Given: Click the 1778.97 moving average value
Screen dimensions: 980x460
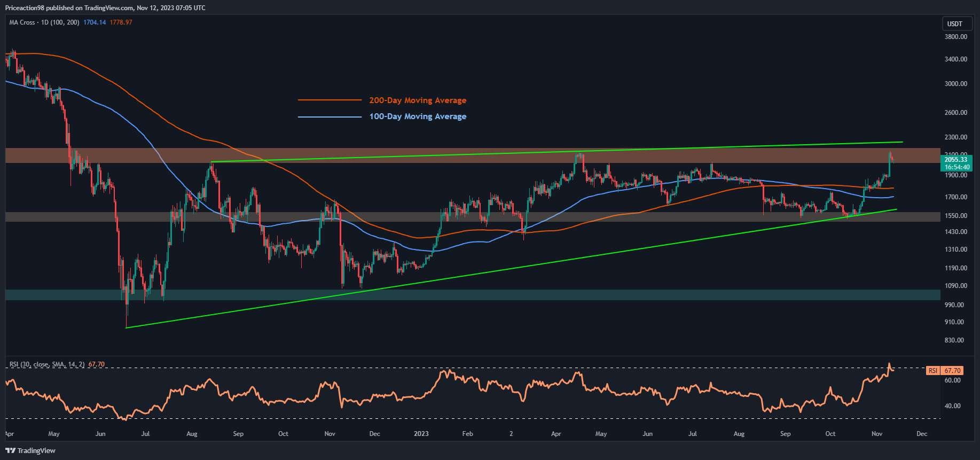Looking at the screenshot, I should pos(121,22).
